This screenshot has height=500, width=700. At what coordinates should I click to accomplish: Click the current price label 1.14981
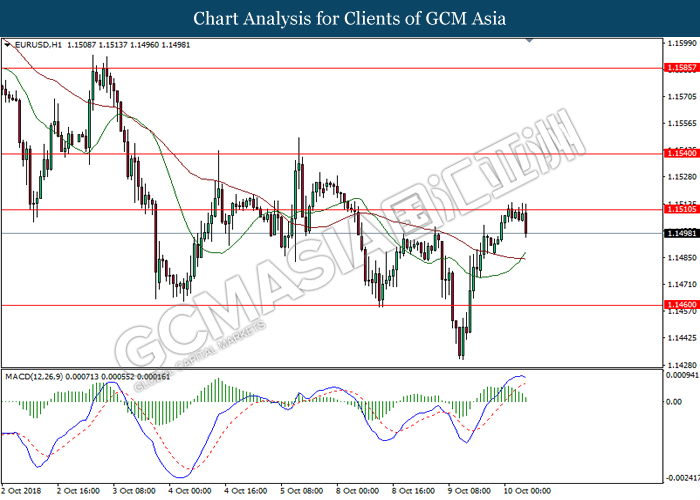(x=681, y=233)
